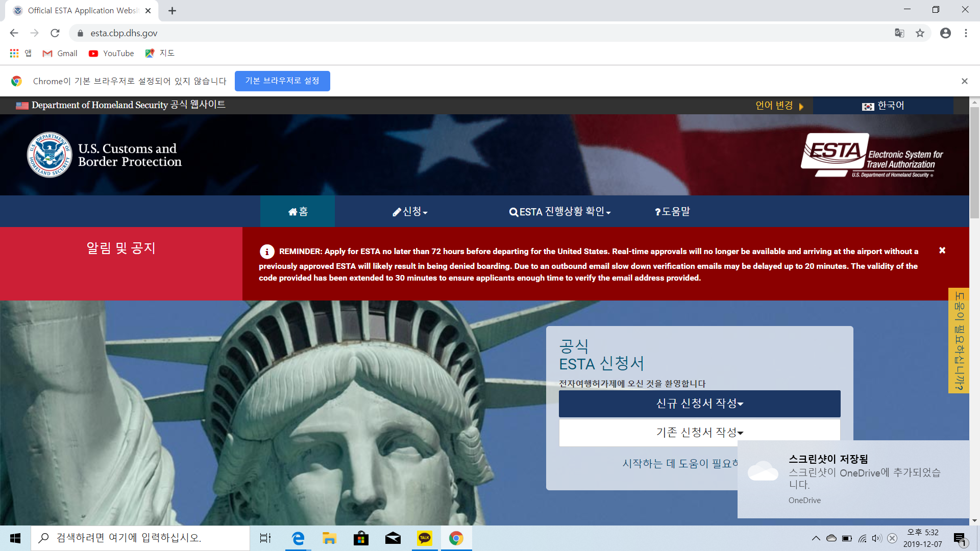Image resolution: width=980 pixels, height=551 pixels.
Task: Open the Wi-Fi network tray icon
Action: tap(862, 538)
